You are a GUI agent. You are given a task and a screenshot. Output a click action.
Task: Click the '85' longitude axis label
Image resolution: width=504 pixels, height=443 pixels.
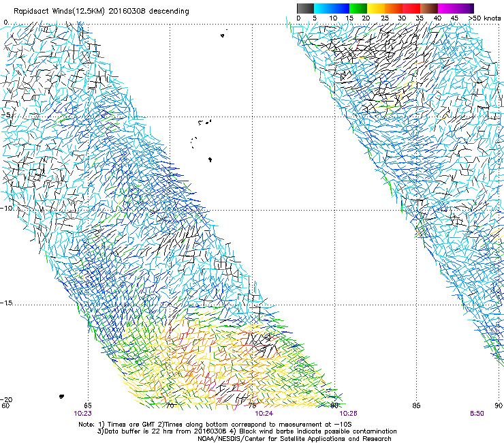coord(416,406)
